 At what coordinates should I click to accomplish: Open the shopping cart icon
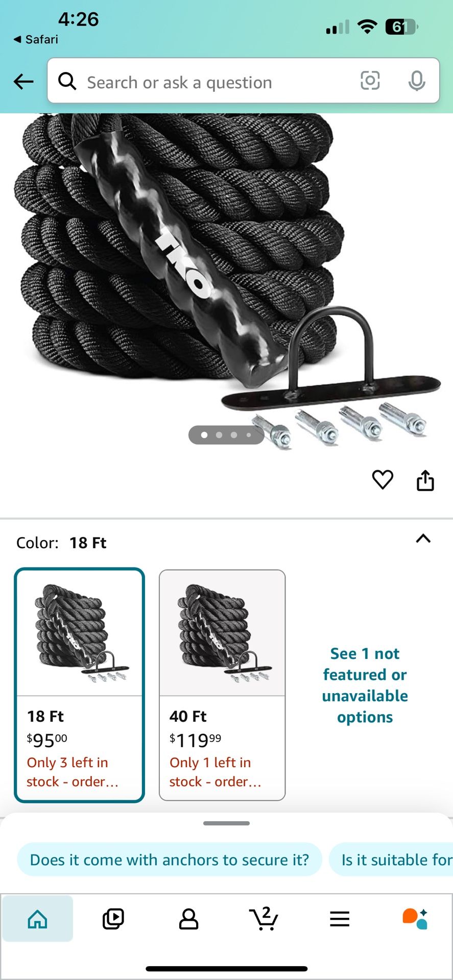click(264, 919)
